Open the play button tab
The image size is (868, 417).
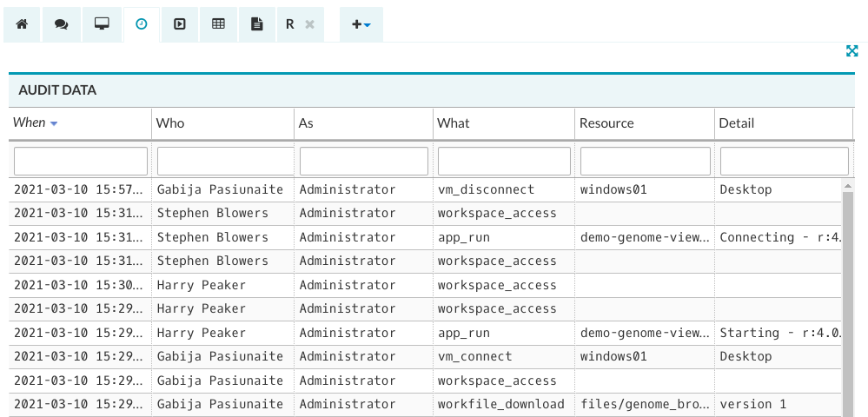click(179, 24)
